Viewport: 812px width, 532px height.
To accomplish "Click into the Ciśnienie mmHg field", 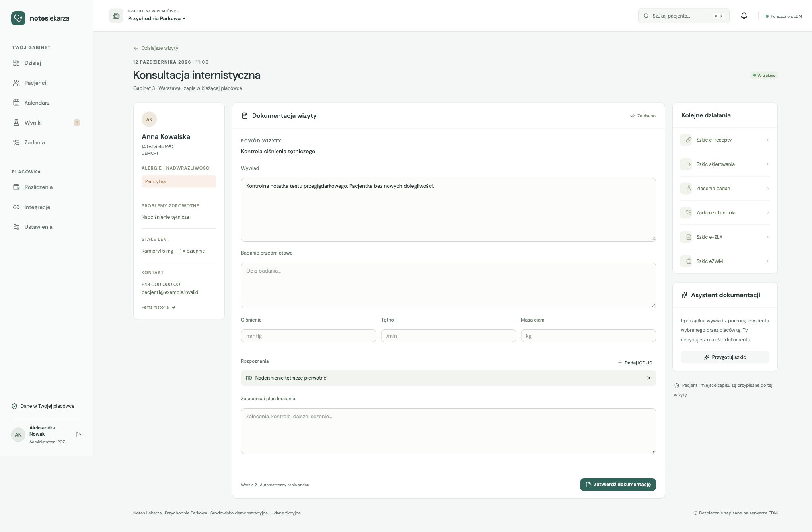I will coord(308,336).
